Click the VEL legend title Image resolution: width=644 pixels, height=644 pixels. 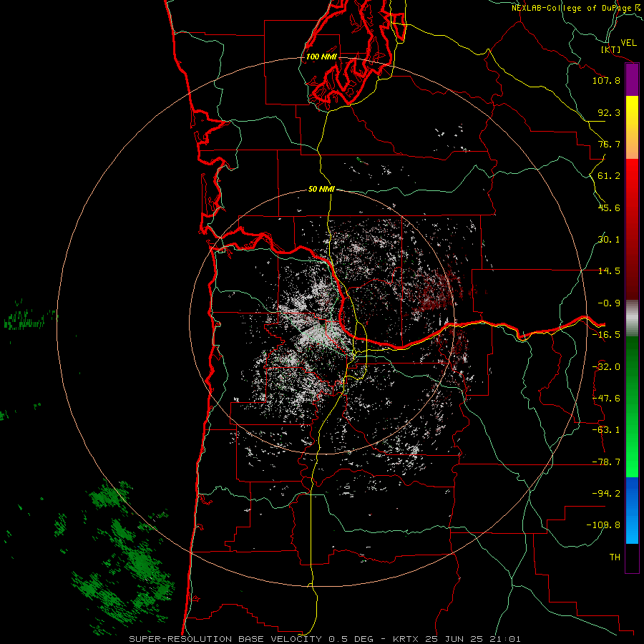click(x=628, y=43)
